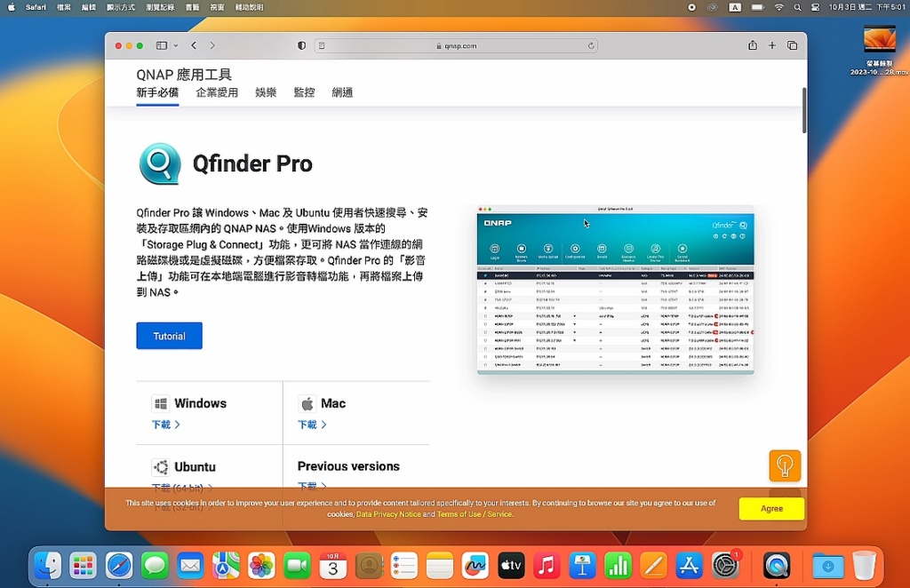The image size is (910, 588).
Task: Click the Qfinder magnifier icon in the Dock
Action: [x=777, y=565]
